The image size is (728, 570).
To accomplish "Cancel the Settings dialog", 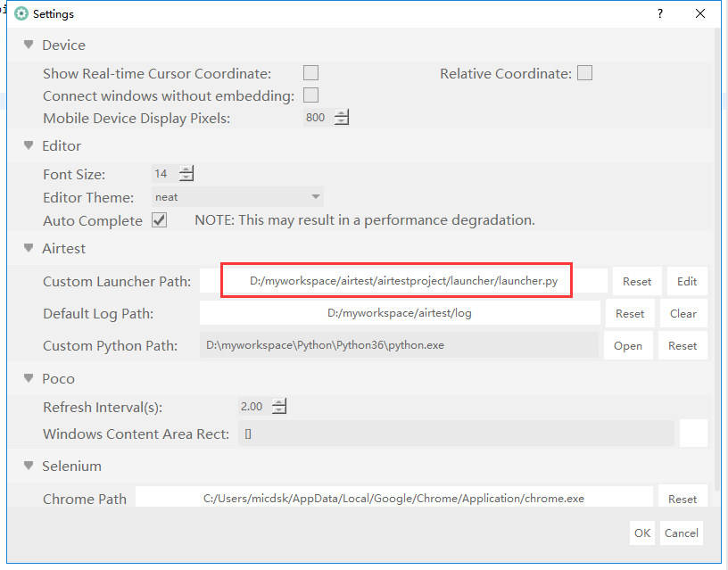I will (x=681, y=533).
